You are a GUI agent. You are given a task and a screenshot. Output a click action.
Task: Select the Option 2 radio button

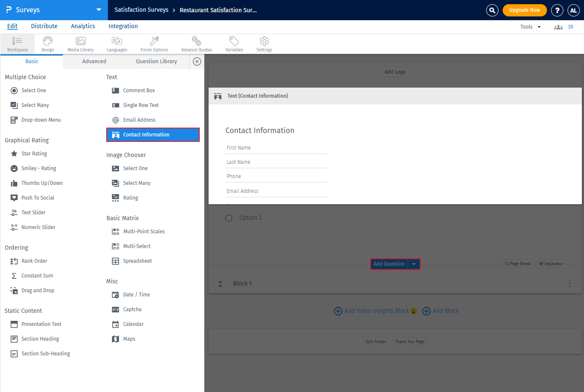[x=229, y=218]
